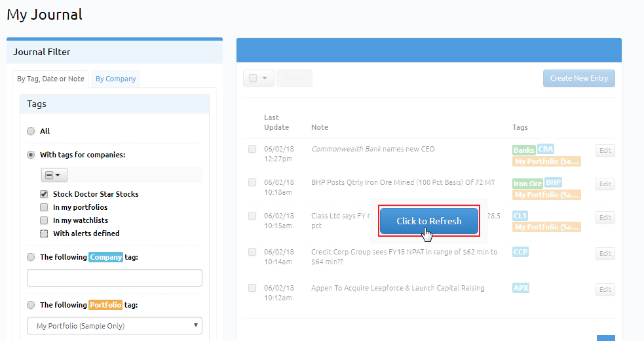This screenshot has width=644, height=341.
Task: Click the Tags column header
Action: 520,127
